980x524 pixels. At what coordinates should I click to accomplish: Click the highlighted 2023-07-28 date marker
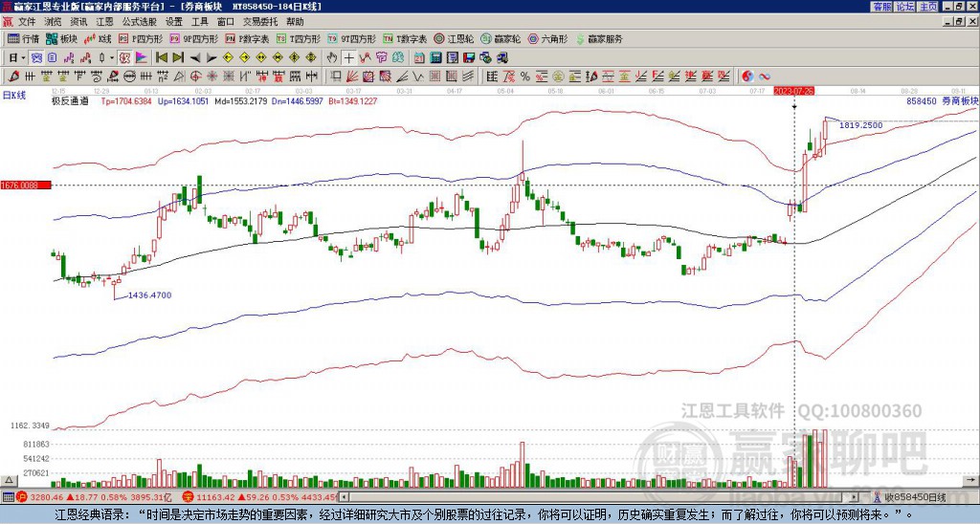[x=795, y=91]
